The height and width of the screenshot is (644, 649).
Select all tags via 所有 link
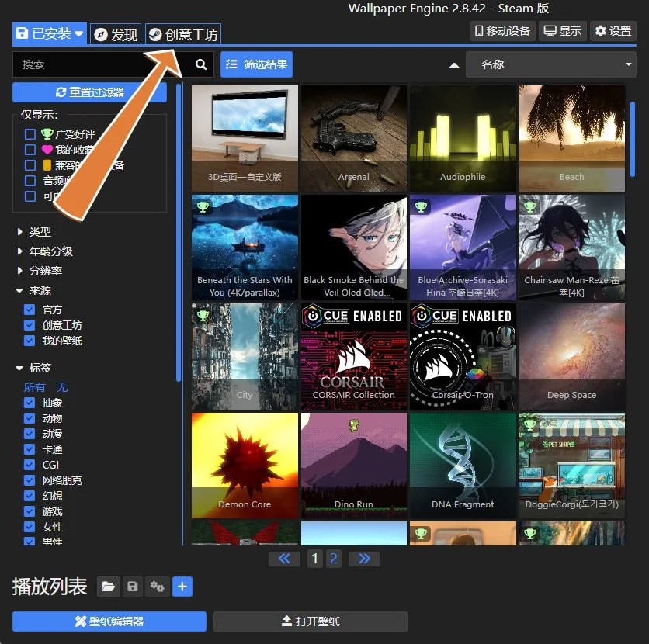pyautogui.click(x=34, y=387)
